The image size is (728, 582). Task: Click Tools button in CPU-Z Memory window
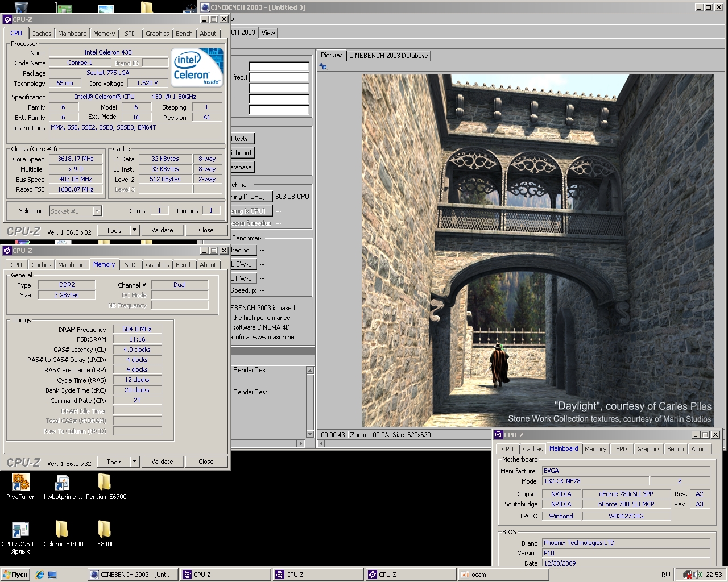114,462
